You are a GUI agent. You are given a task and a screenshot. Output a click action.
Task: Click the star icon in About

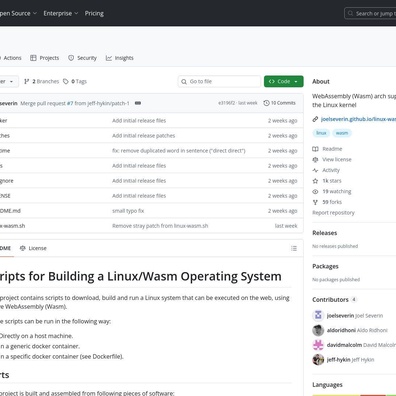pyautogui.click(x=315, y=181)
